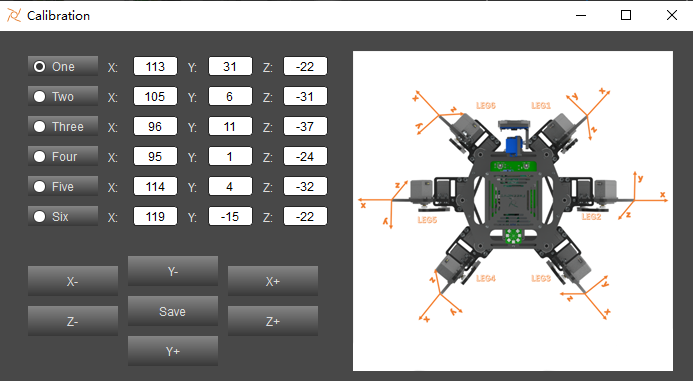Screen dimensions: 693x381
Task: Edit leg Two Y field showing 6
Action: tap(230, 96)
